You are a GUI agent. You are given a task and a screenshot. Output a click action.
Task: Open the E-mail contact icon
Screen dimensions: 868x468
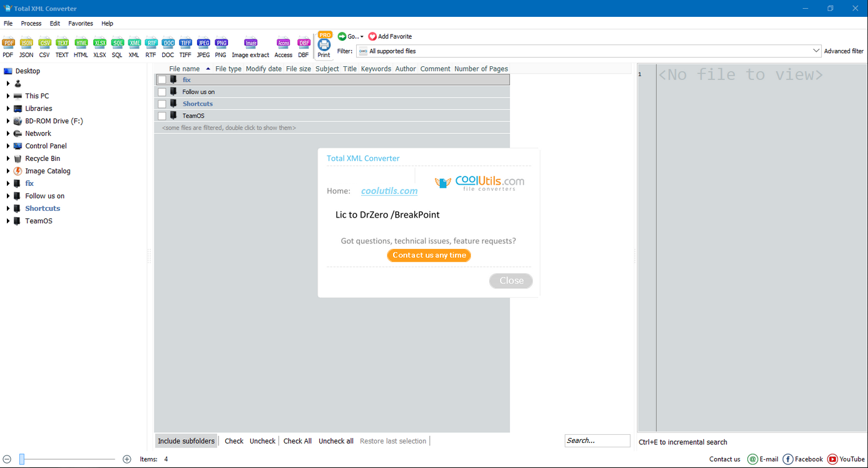pos(753,459)
